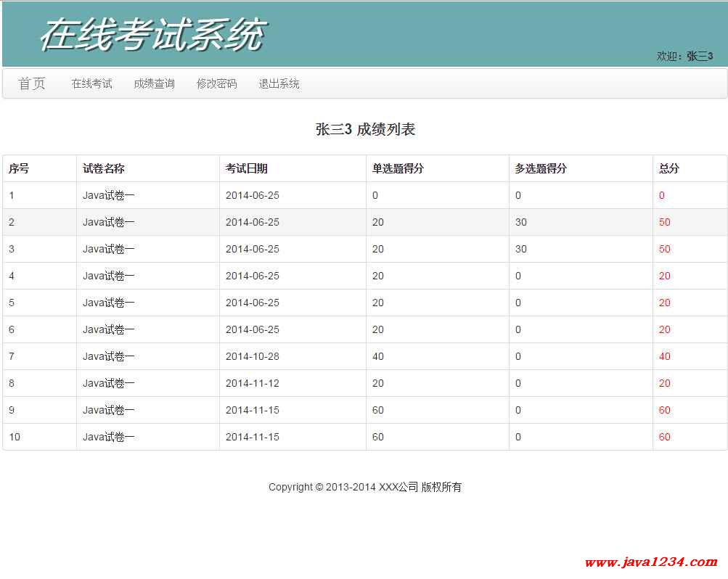Click total score 50 in row 2
Screen dimensions: 728x579
664,222
